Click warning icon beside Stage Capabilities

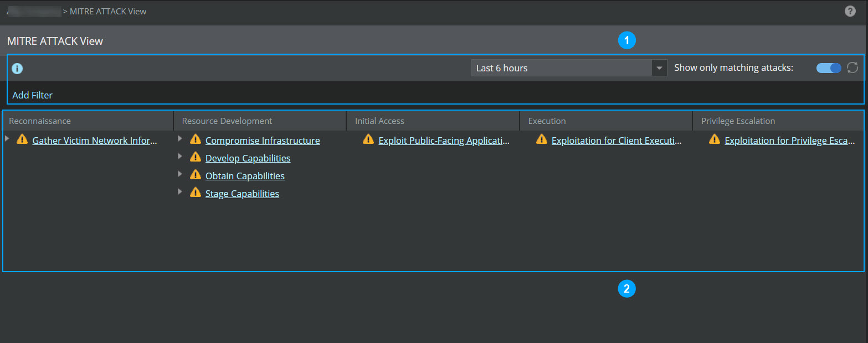click(195, 193)
